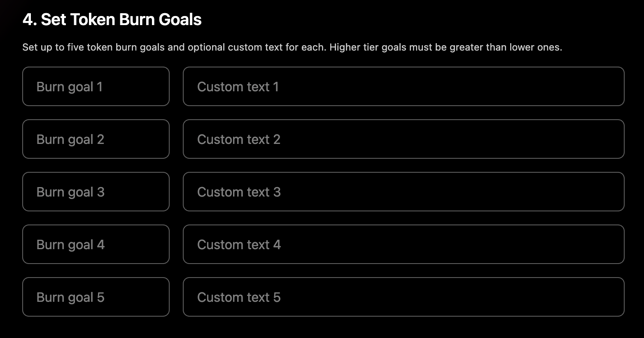This screenshot has height=338, width=644.
Task: Select the fourth-tier burn goal amount box
Action: coord(96,244)
